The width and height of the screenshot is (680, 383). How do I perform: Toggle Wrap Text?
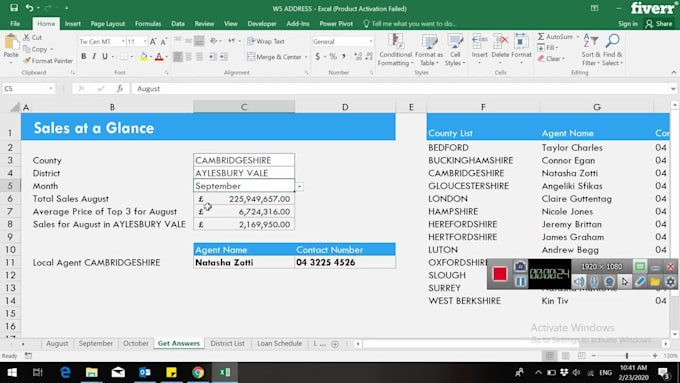pos(266,42)
